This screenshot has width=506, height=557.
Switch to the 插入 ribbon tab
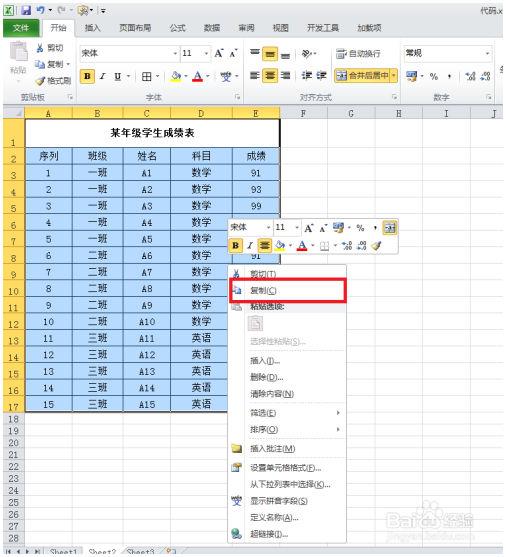click(92, 28)
